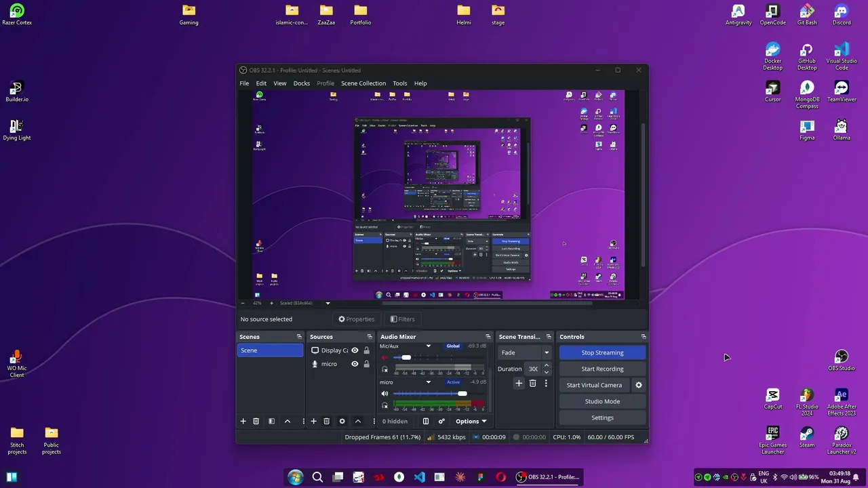Click Start Virtual Camera
The height and width of the screenshot is (488, 868).
(x=594, y=385)
